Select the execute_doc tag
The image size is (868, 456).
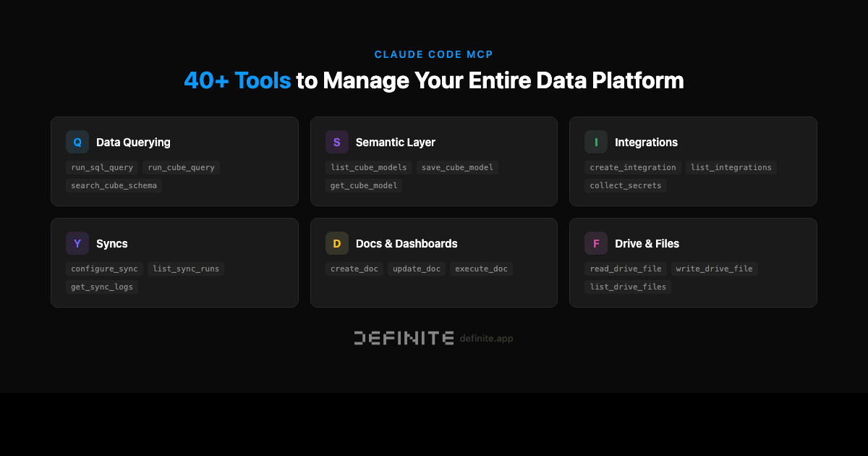click(x=481, y=269)
